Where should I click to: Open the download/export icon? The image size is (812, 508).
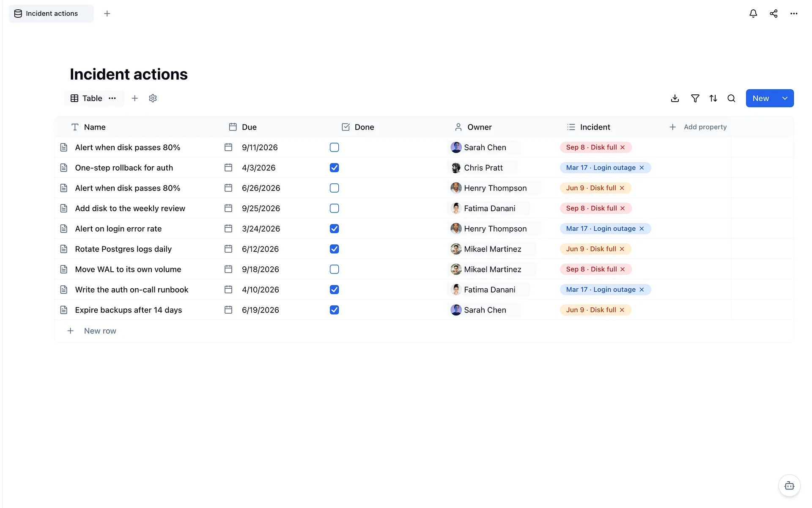click(x=675, y=98)
